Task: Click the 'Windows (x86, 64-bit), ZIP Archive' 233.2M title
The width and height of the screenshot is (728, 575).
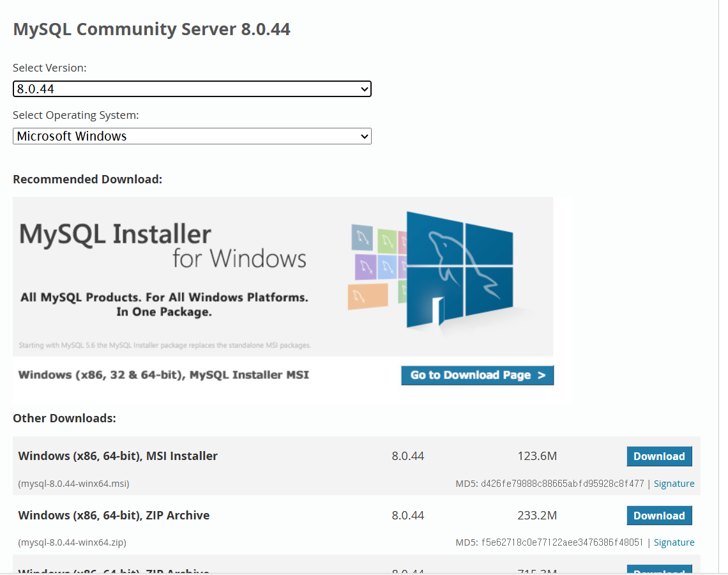Action: [114, 516]
